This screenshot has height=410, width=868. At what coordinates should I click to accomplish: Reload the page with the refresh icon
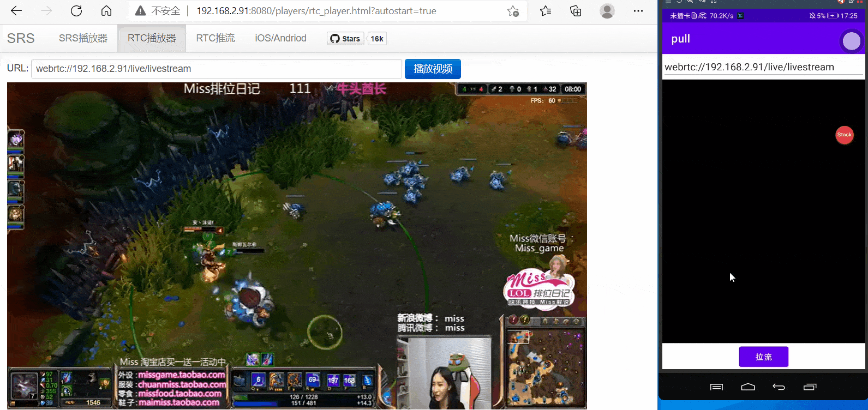tap(76, 11)
